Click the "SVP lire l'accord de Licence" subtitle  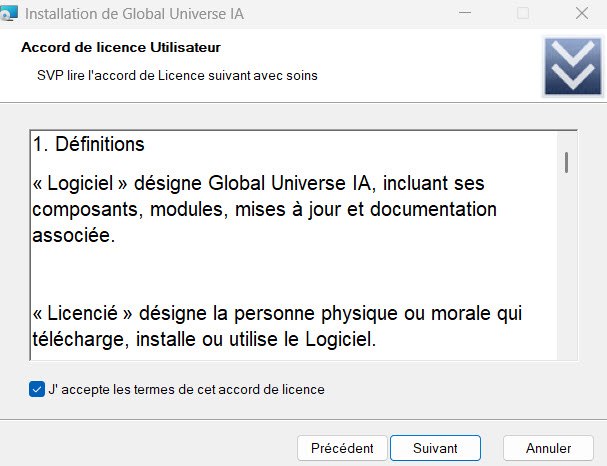tap(177, 75)
